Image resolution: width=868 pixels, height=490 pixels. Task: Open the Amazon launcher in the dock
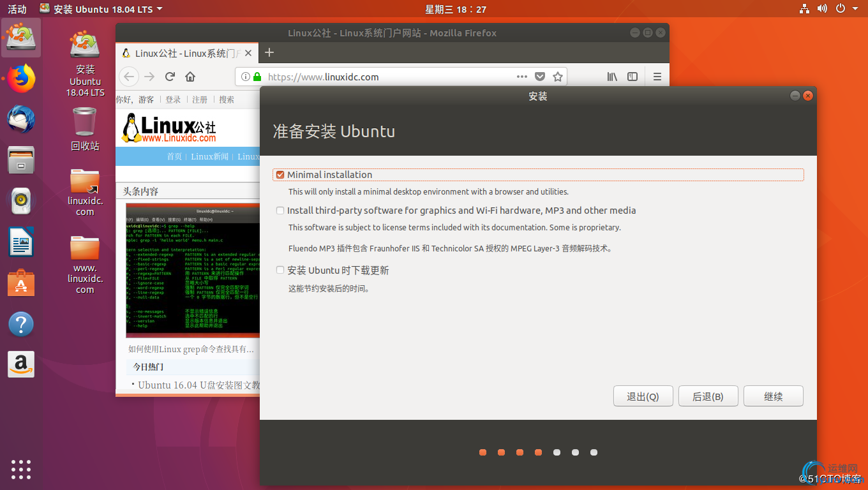[21, 364]
